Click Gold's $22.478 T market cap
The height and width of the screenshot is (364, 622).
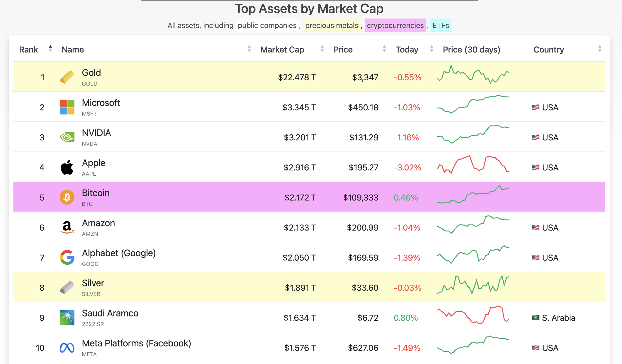(x=297, y=77)
